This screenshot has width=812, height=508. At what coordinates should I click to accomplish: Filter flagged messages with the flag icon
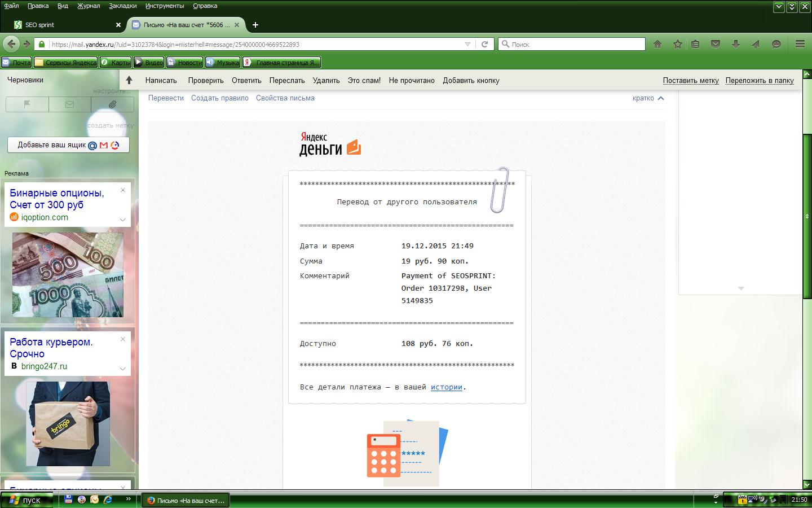coord(27,104)
